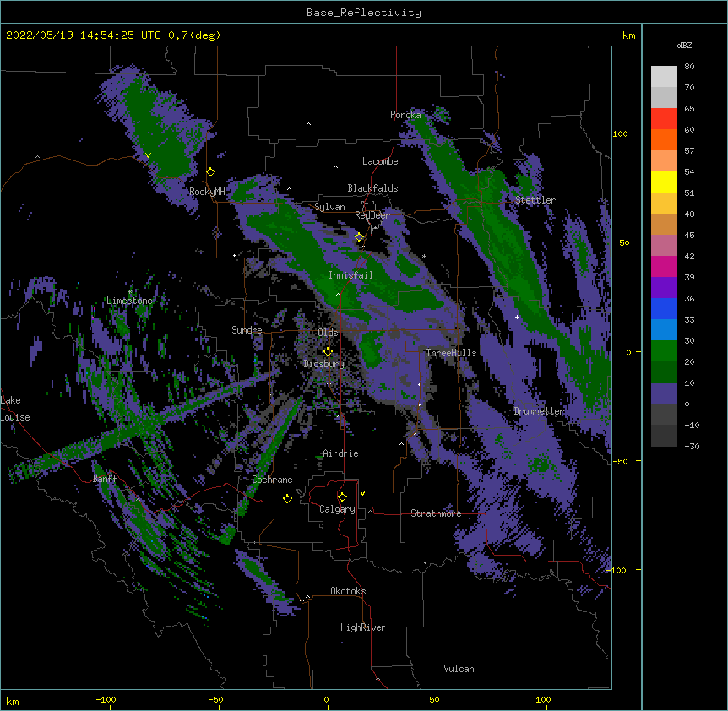Click the Vulcan label
Screen dimensions: 728x711
pos(459,669)
